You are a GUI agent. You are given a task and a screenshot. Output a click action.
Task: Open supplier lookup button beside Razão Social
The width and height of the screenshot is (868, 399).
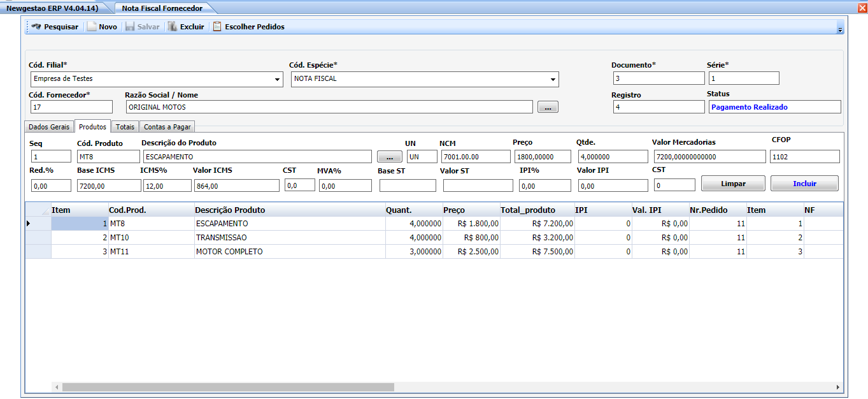point(548,107)
